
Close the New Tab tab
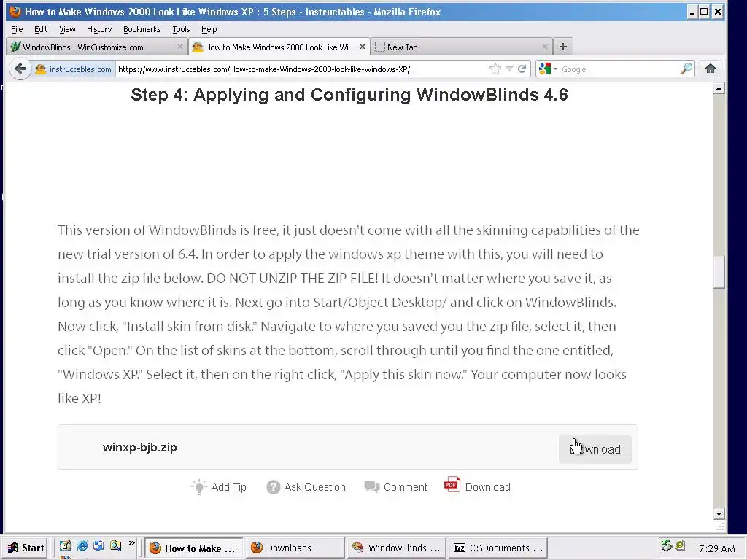pos(544,47)
